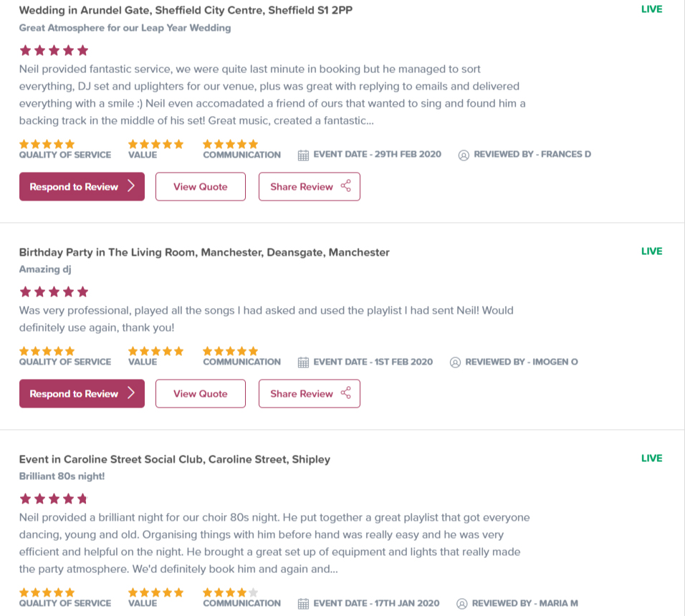This screenshot has height=616, width=685.
Task: Open Birthday Party in The Living Room title
Action: [204, 252]
